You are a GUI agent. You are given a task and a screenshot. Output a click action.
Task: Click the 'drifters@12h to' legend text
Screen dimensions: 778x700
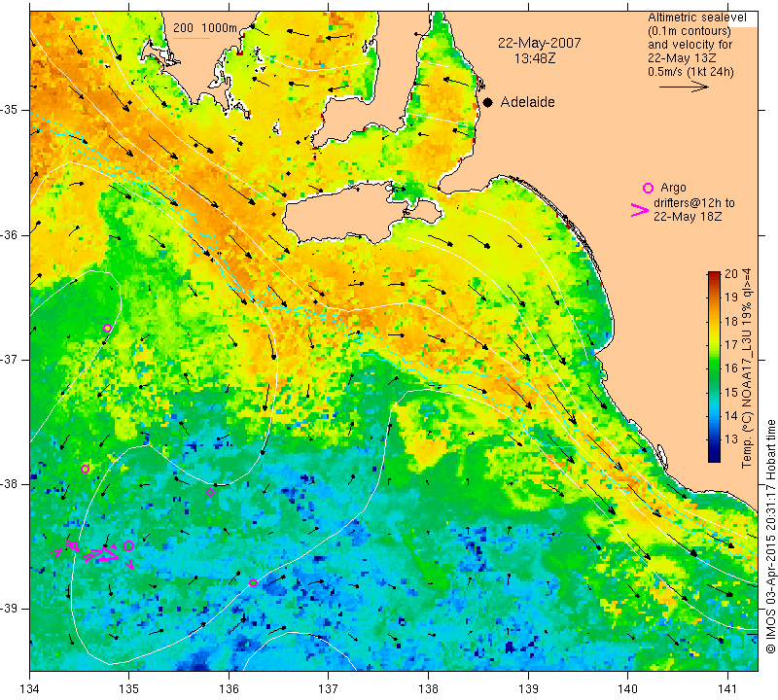(x=694, y=203)
